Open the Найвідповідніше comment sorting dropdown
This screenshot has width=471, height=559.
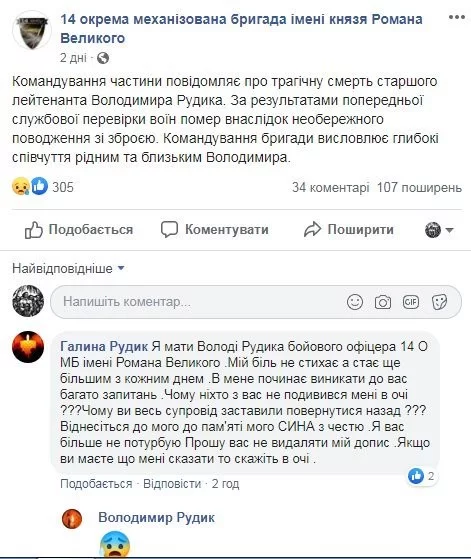[x=68, y=268]
